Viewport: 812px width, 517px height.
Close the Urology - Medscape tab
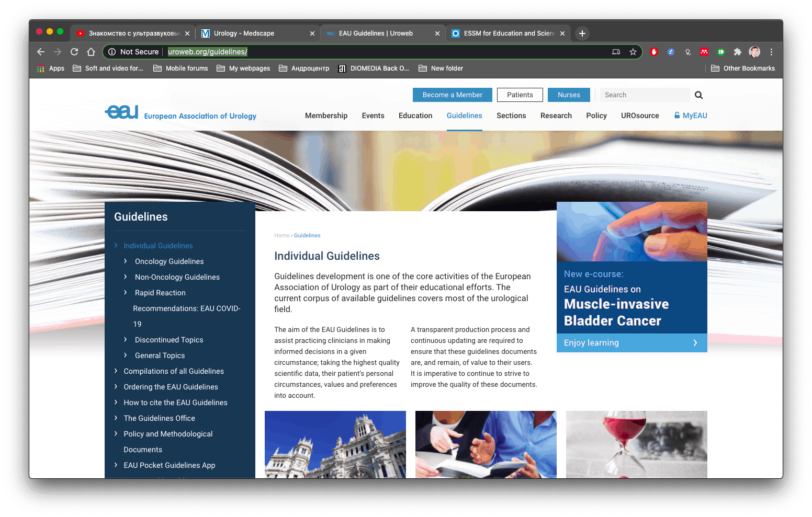(x=312, y=33)
